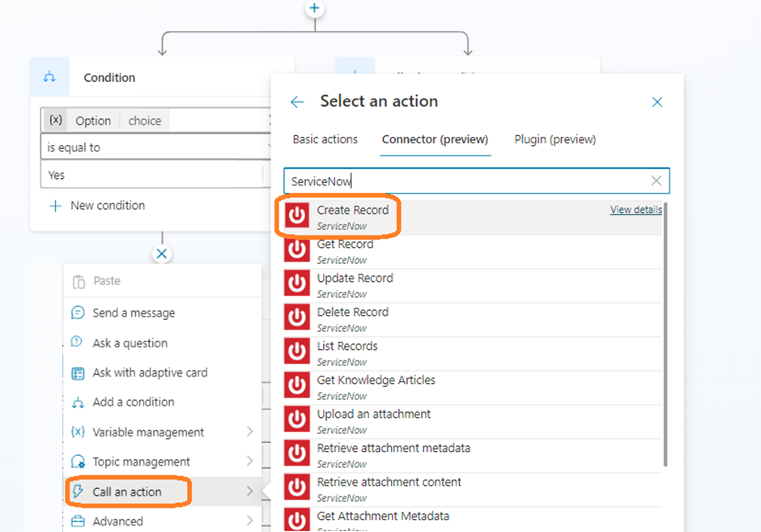Clear the ServiceNow search text
Screen dimensions: 761x532
[656, 181]
